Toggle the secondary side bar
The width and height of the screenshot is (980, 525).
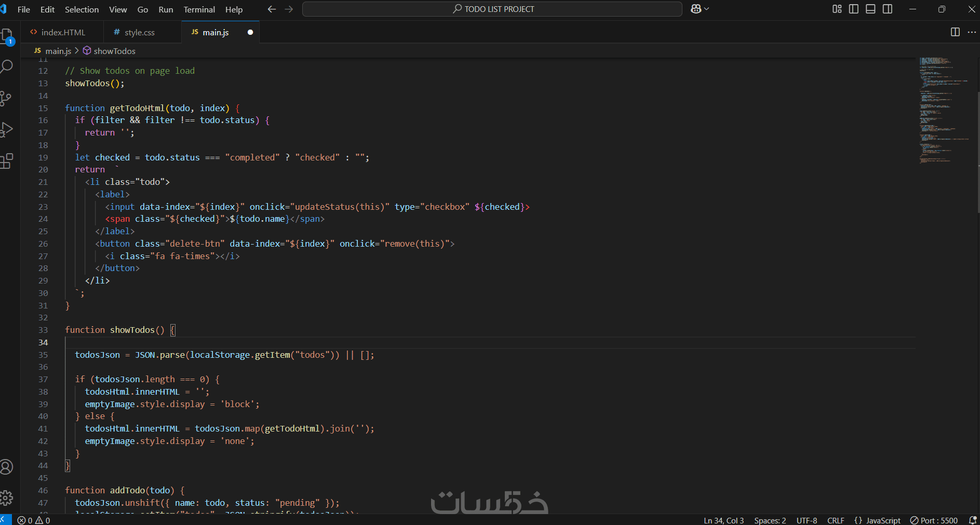click(x=888, y=9)
